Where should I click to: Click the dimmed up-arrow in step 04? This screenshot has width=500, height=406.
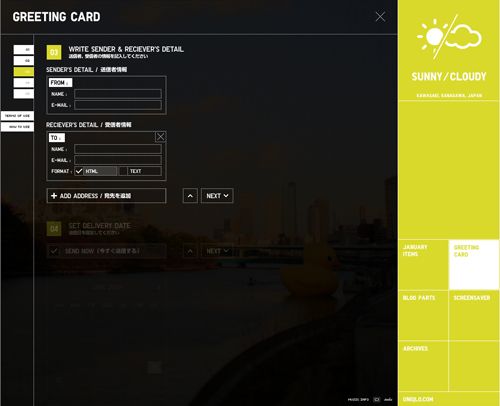190,251
